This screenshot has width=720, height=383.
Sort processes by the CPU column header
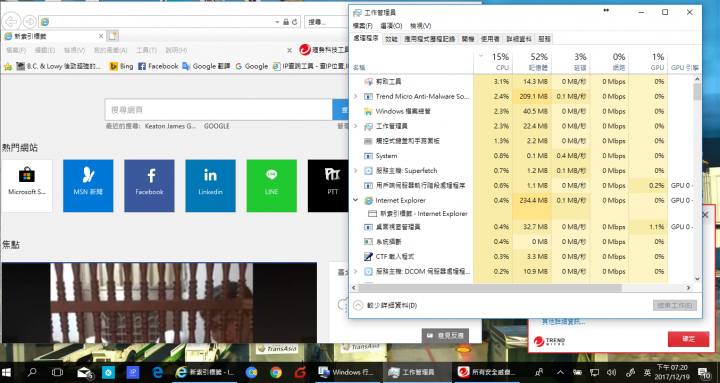(x=493, y=62)
